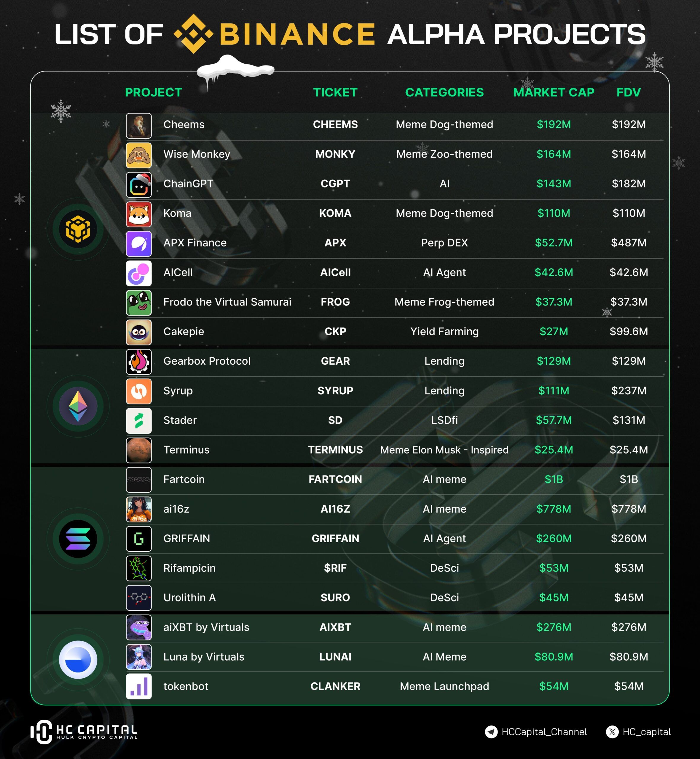Viewport: 700px width, 759px height.
Task: Click the Ethereum chain logo
Action: coord(78,406)
